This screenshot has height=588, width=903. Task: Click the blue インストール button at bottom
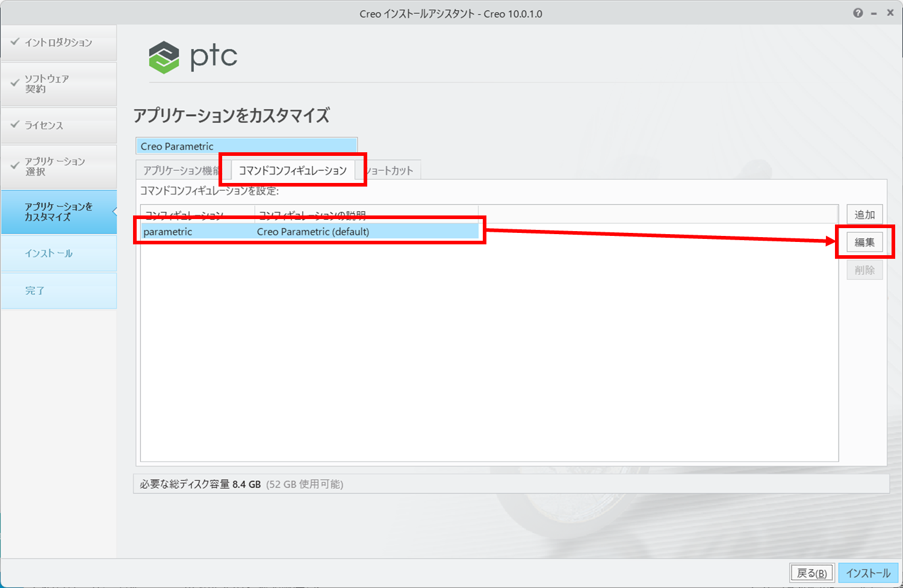[867, 573]
